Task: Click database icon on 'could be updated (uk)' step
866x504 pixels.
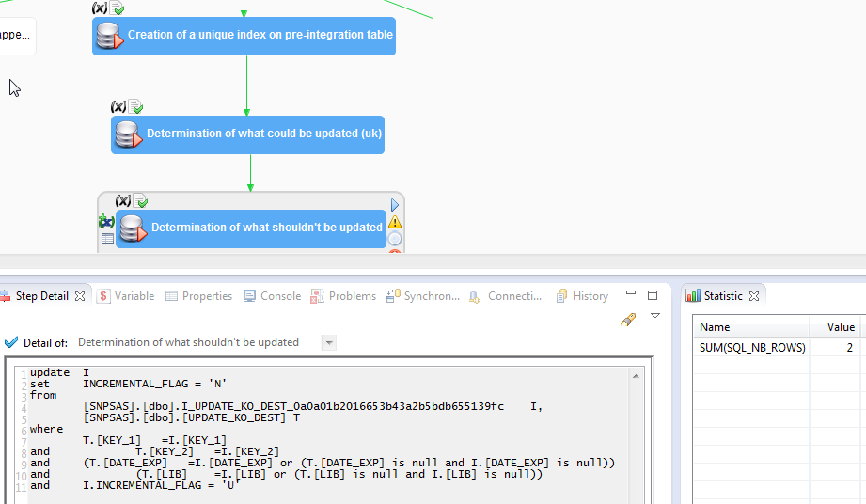Action: coord(128,134)
